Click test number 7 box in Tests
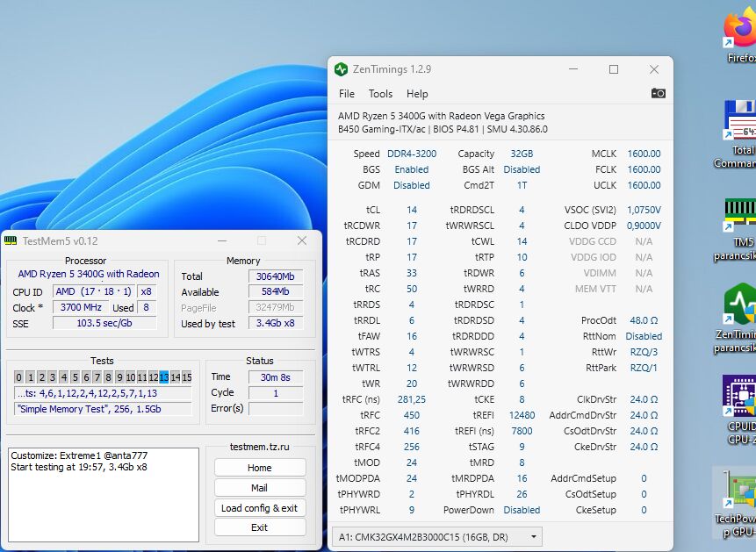756x552 pixels. coord(97,377)
